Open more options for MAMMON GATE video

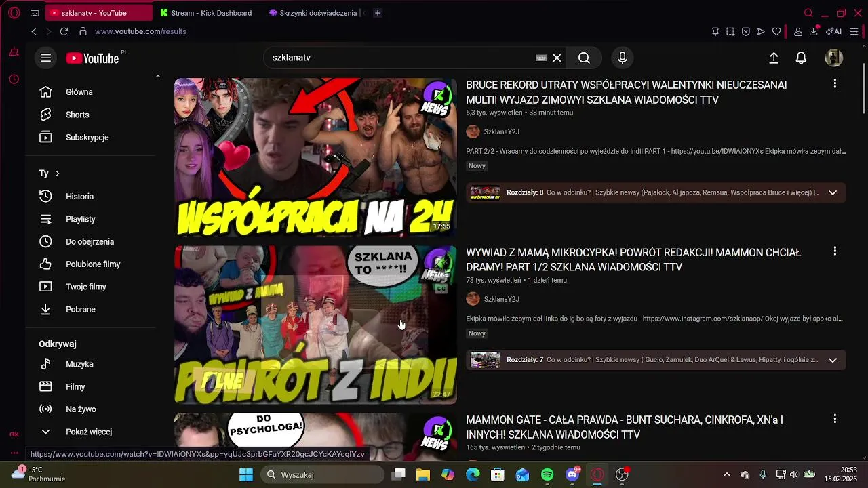[835, 419]
